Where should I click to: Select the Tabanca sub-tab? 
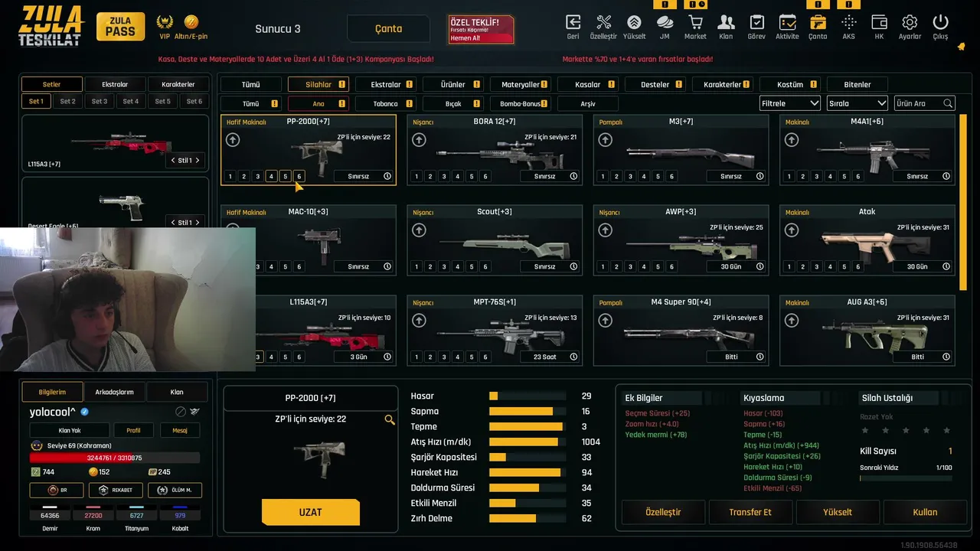(386, 103)
